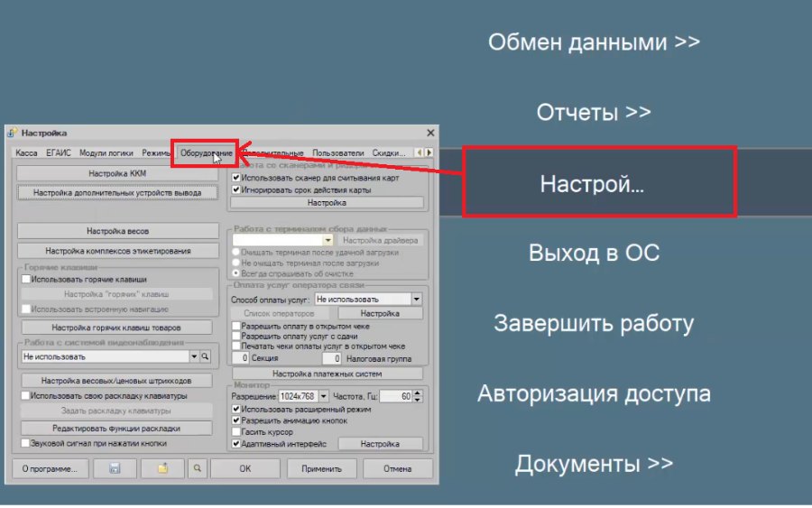Toggle 'Разрешить анимацию кнопок' checkbox
Screen dimensions: 812x508
tap(235, 420)
